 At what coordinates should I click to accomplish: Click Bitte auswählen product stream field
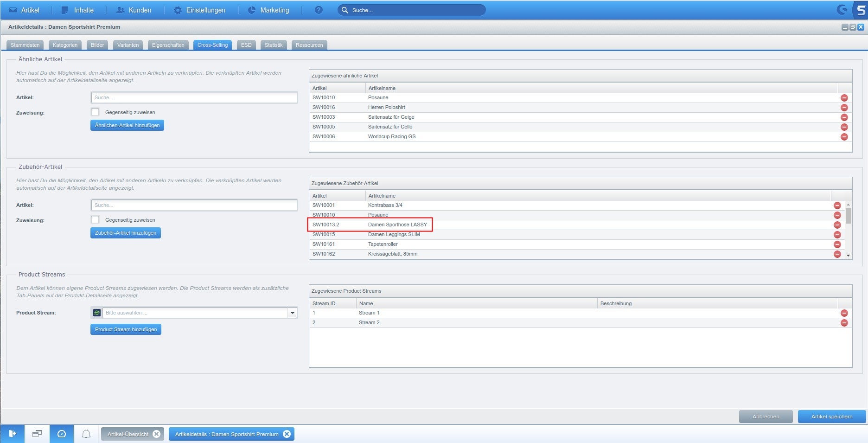[x=195, y=313]
